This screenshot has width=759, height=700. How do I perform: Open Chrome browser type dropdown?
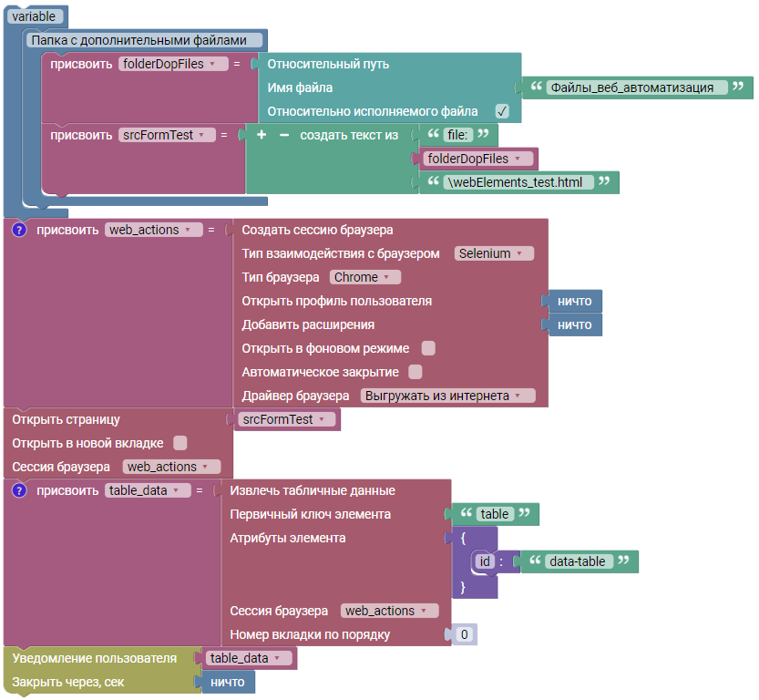364,277
